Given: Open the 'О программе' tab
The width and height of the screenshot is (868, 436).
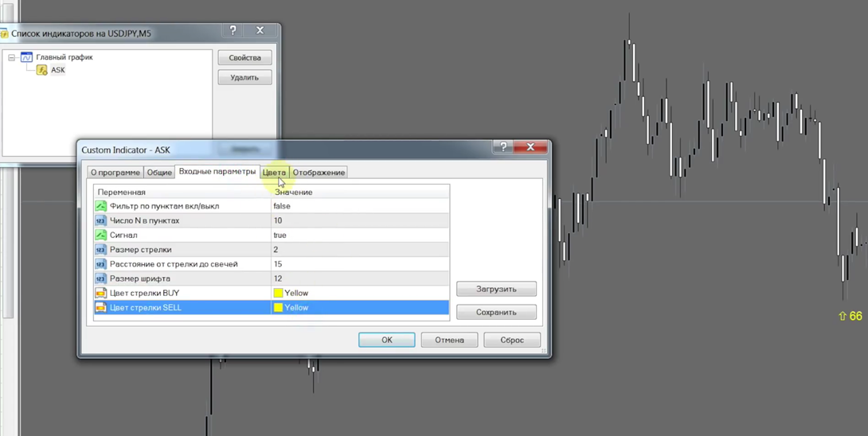Looking at the screenshot, I should click(115, 173).
